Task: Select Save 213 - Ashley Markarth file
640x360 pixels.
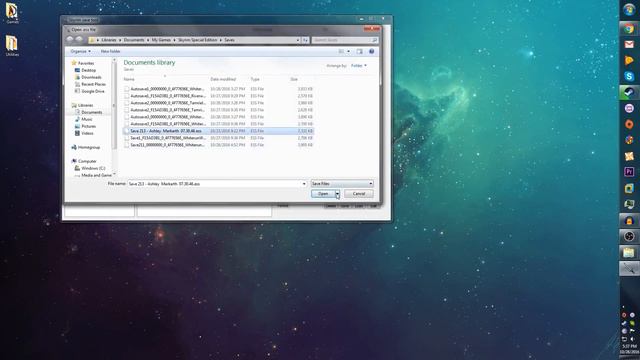Action: [218, 131]
